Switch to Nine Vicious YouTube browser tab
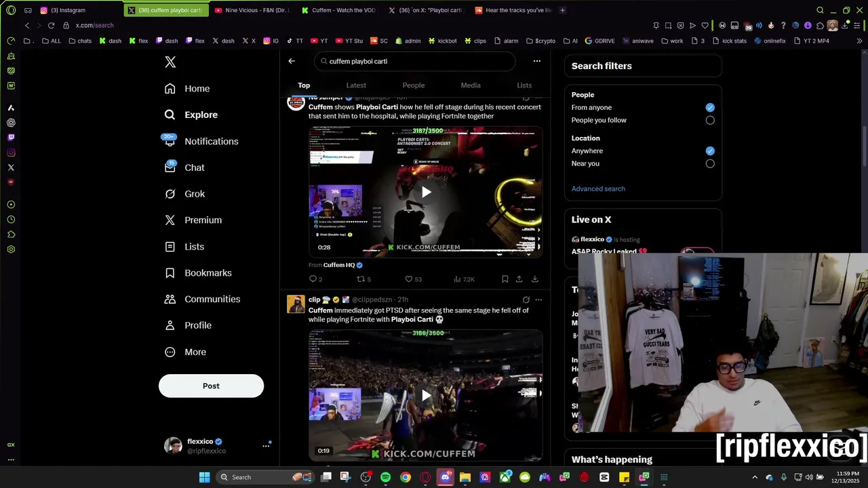 coord(252,10)
